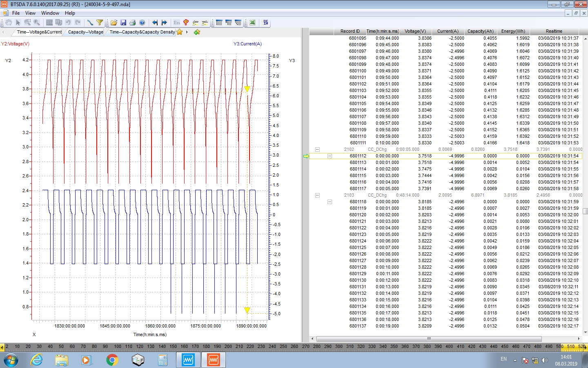Collapse the record group under step 2102
Viewport: 588px width, 368px height.
(330, 156)
